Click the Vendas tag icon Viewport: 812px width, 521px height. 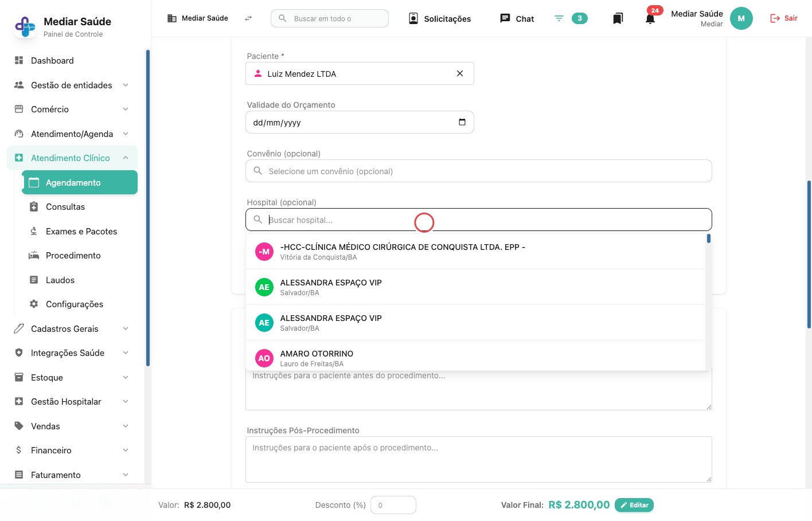19,426
